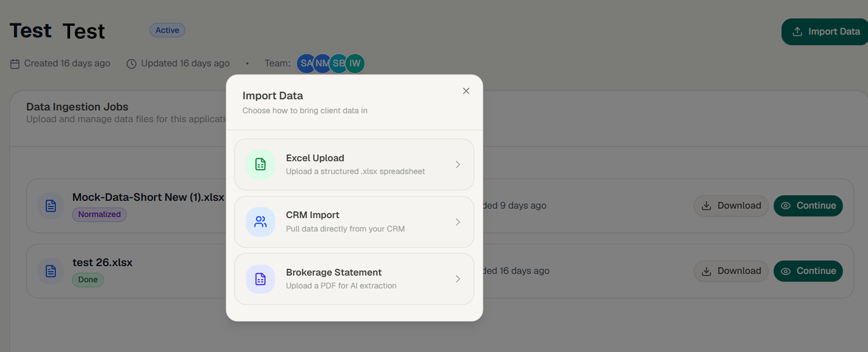
Task: Click the upload icon in Import Data button
Action: [797, 32]
